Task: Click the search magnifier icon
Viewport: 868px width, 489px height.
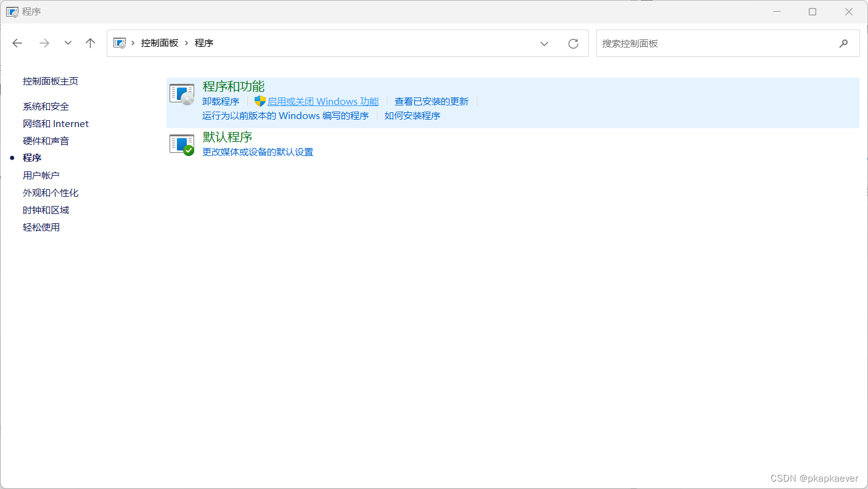Action: click(x=843, y=43)
